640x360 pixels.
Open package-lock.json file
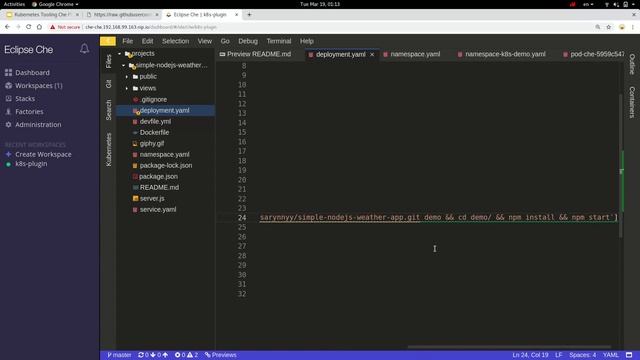pos(166,165)
